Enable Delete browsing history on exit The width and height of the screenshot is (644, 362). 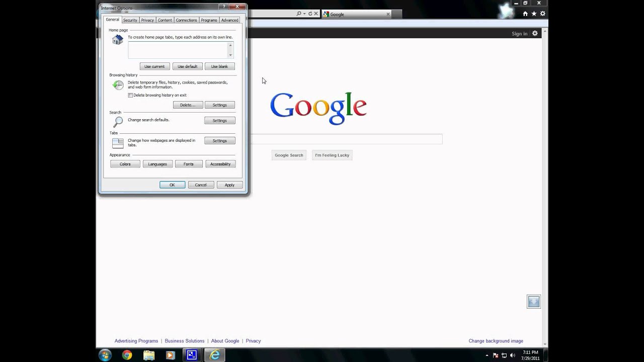[130, 95]
